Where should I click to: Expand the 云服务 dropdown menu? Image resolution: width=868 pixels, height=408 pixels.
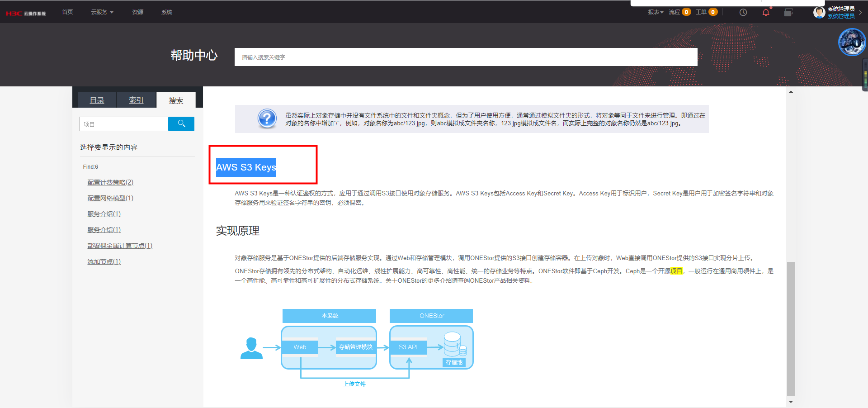point(102,12)
